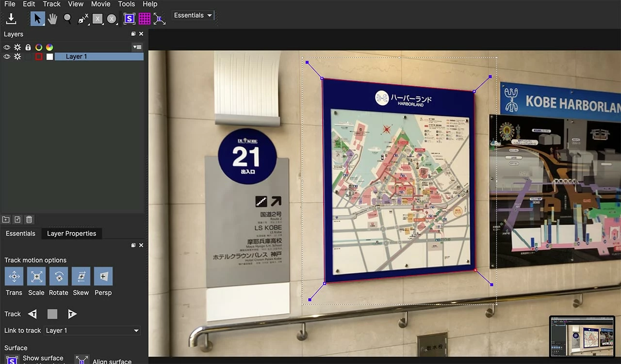The height and width of the screenshot is (364, 621).
Task: Open the Link to track dropdown
Action: coord(92,331)
